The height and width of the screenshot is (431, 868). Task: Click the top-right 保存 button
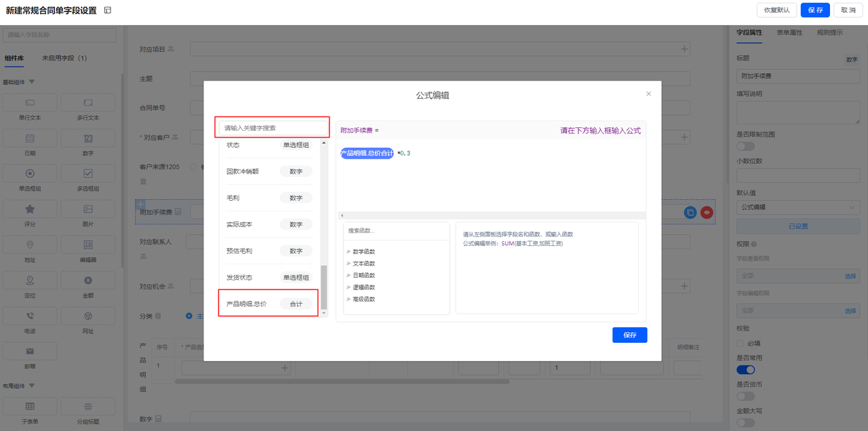click(815, 10)
